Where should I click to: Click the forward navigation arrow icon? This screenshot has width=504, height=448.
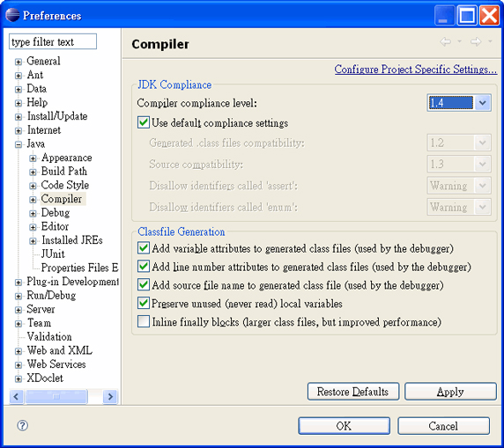[x=476, y=41]
